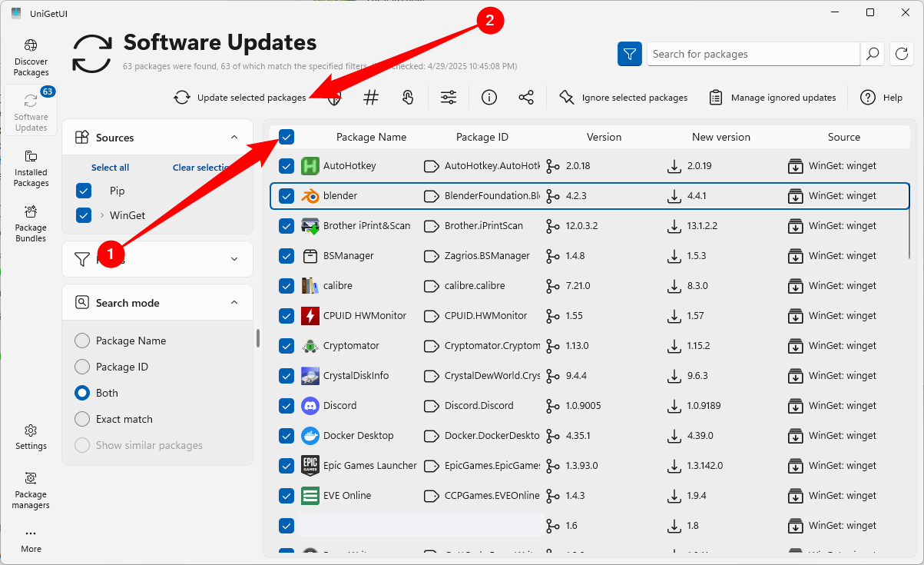
Task: Click Ignore selected packages
Action: coord(623,98)
